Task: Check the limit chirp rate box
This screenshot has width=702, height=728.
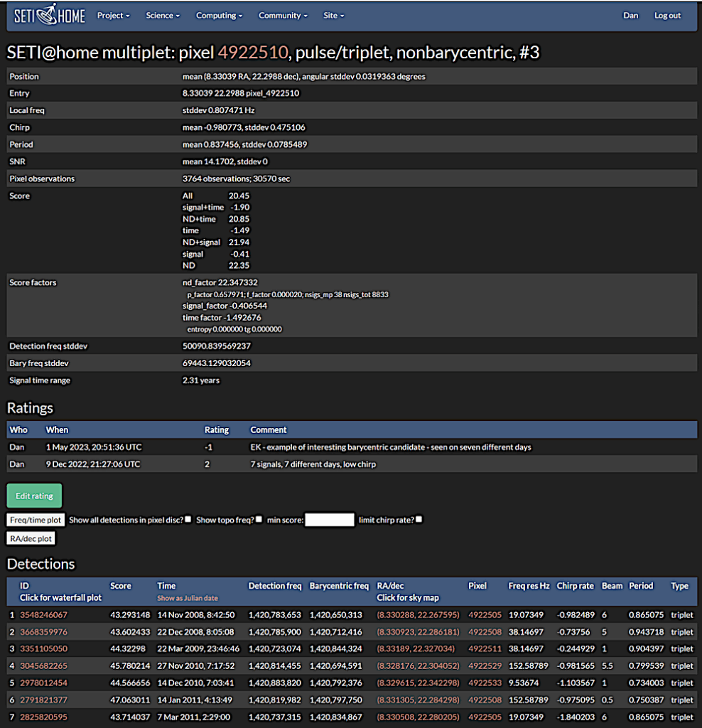Action: (419, 519)
